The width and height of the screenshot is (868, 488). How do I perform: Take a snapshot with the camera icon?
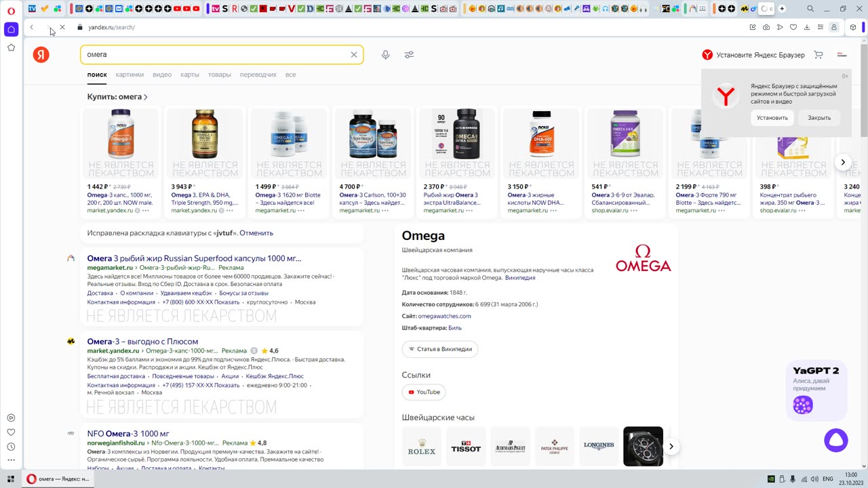[766, 27]
